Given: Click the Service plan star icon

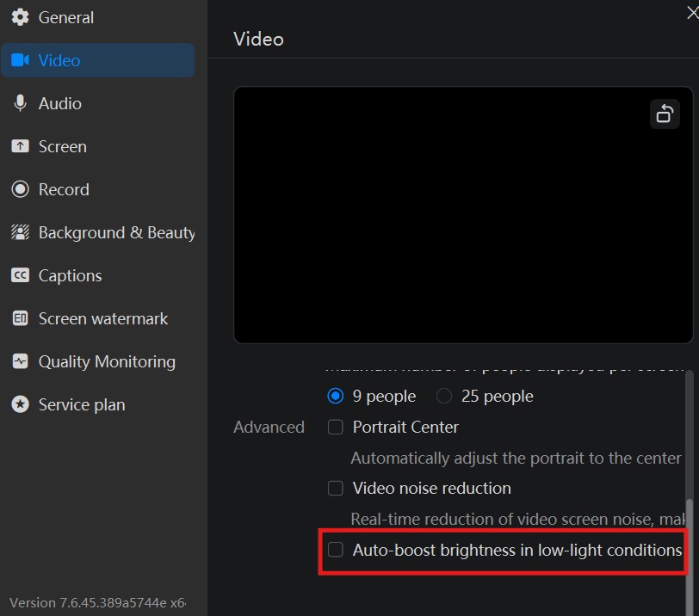Looking at the screenshot, I should (20, 404).
